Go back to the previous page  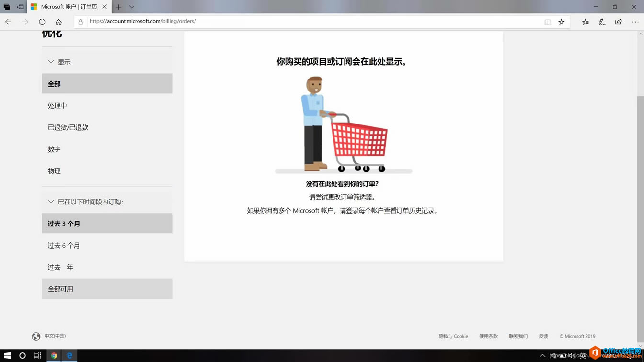(x=8, y=22)
